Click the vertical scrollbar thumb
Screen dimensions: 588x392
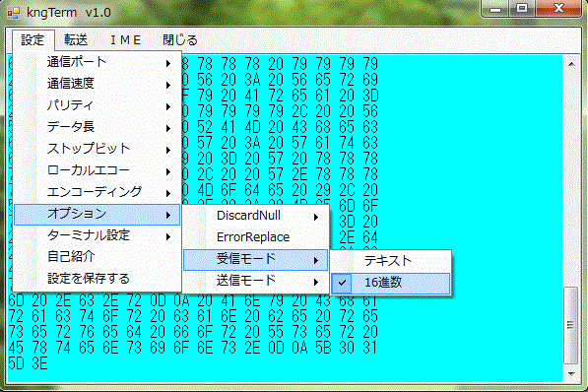[571, 326]
